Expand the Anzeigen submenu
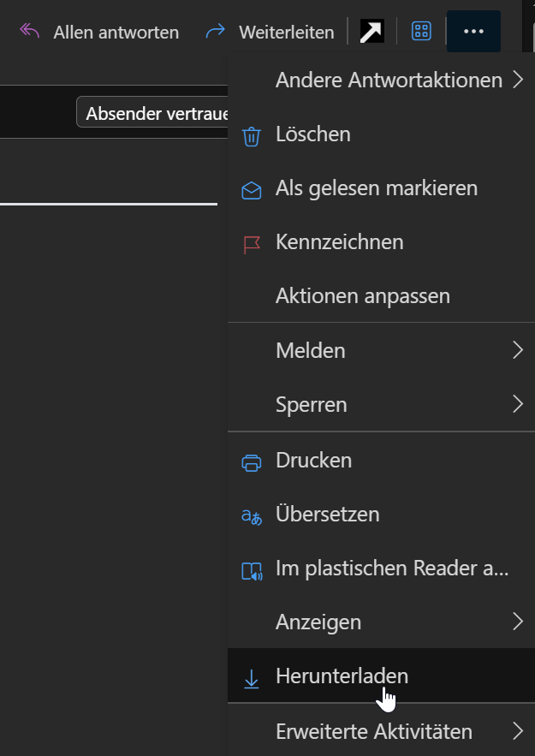The height and width of the screenshot is (756, 535). [517, 622]
